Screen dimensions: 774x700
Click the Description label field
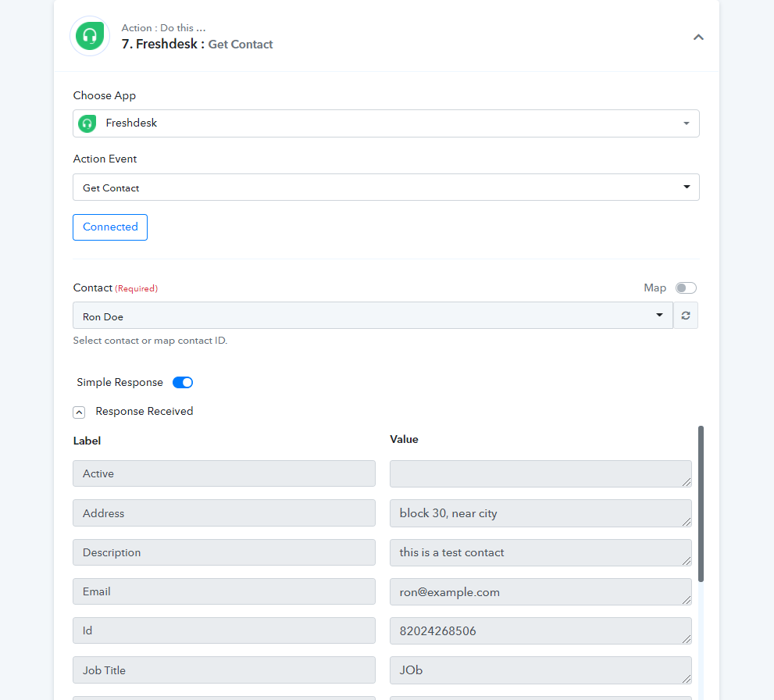click(224, 552)
